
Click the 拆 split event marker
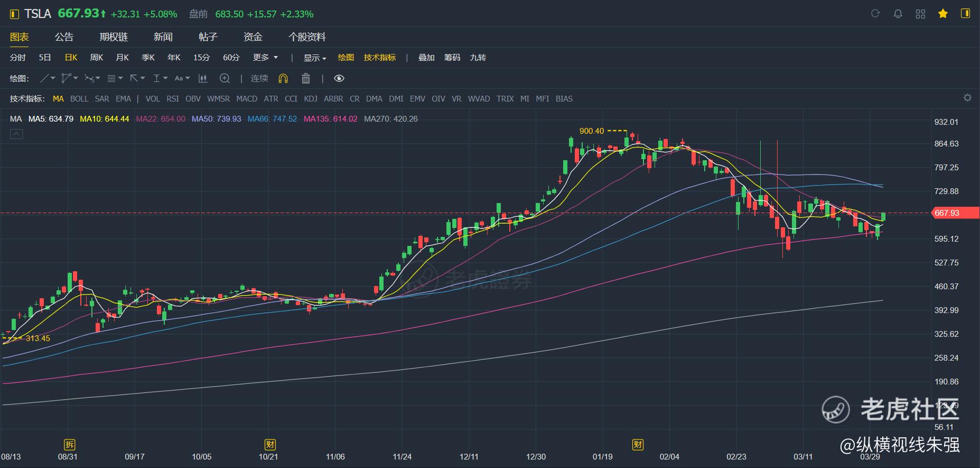coord(69,445)
